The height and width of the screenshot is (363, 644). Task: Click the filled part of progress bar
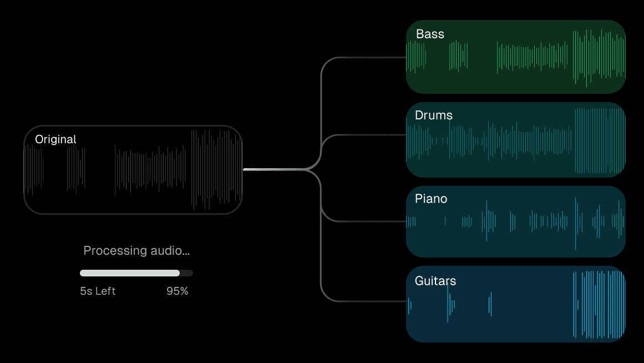pyautogui.click(x=129, y=273)
